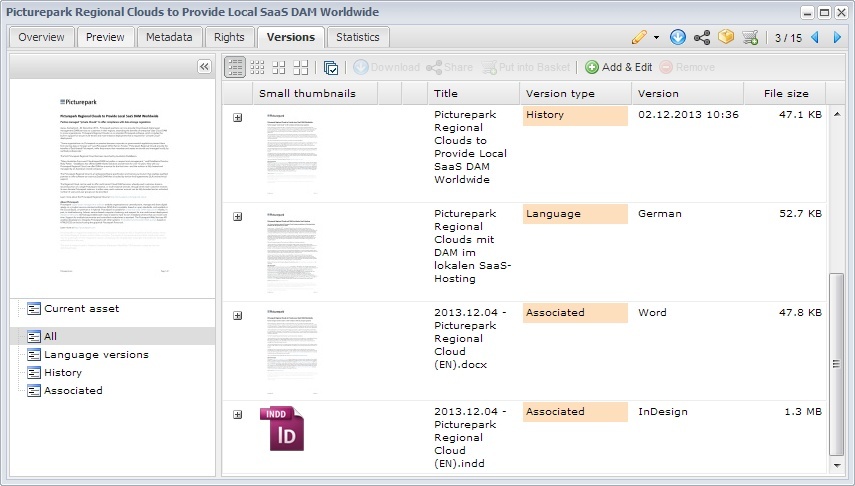Viewport: 855px width, 486px height.
Task: Click the Download toolbar button
Action: [x=387, y=67]
